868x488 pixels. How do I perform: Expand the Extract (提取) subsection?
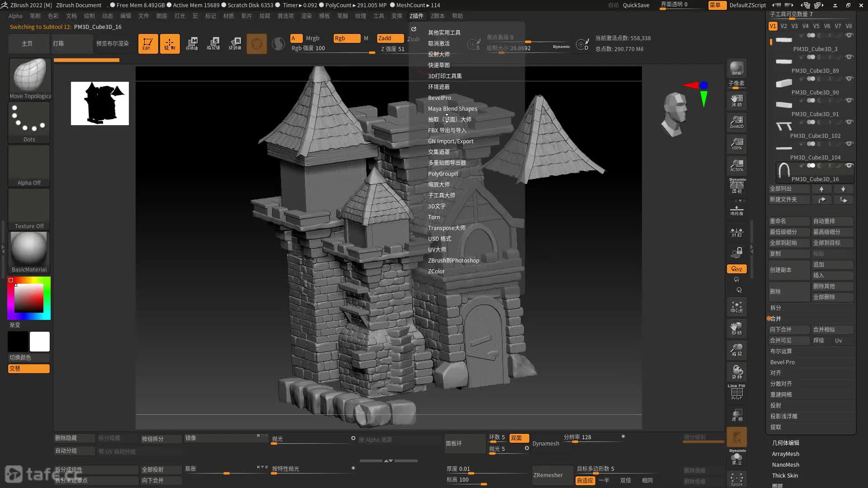[x=776, y=427]
